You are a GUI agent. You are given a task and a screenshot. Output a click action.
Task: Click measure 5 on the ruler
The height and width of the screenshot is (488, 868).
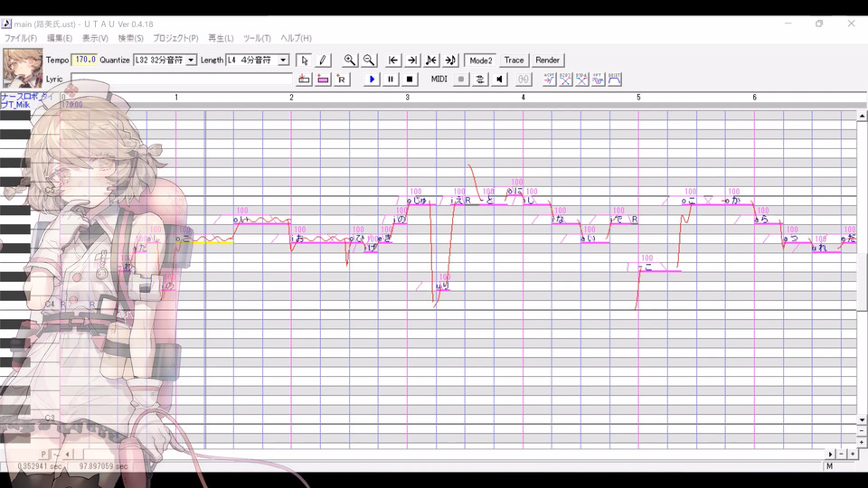(x=638, y=98)
